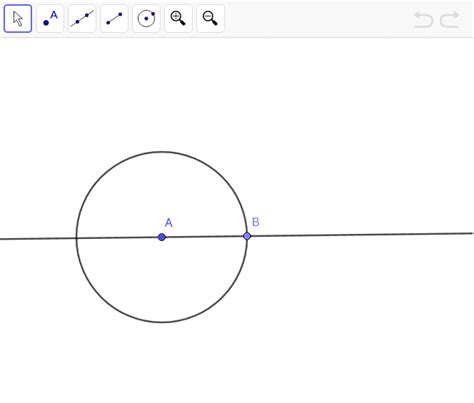474x403 pixels.
Task: Click the Zoom In magnifier tool
Action: pos(178,19)
